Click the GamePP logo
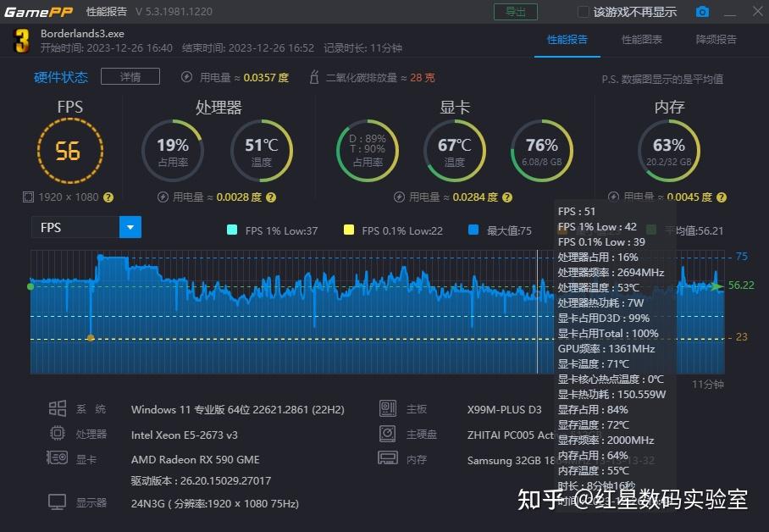 [39, 12]
